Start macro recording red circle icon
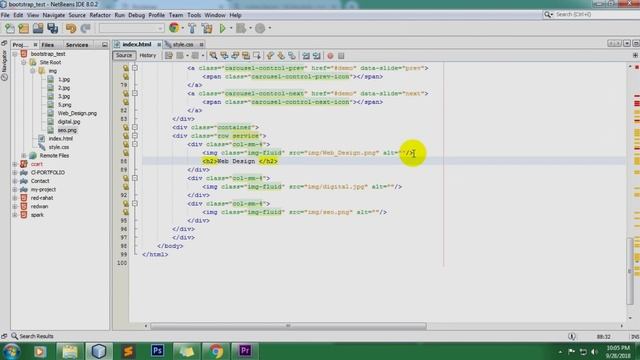Viewport: 640px width, 360px height. pyautogui.click(x=330, y=56)
